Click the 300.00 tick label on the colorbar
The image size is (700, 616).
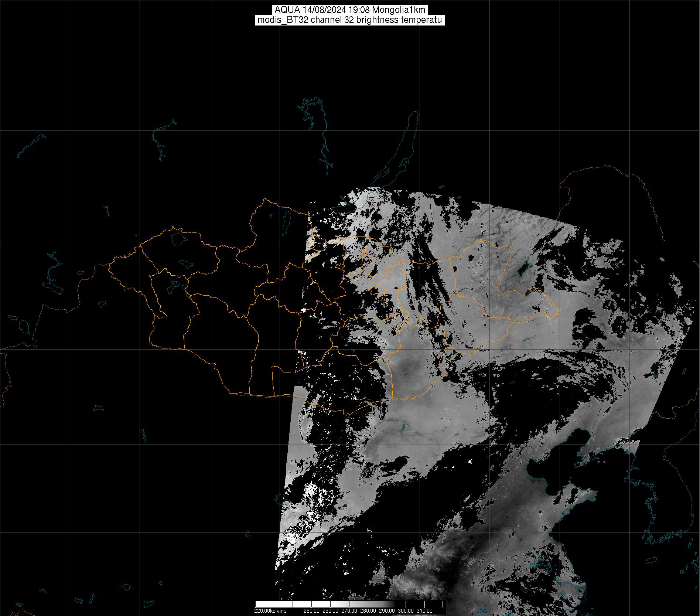click(x=406, y=611)
